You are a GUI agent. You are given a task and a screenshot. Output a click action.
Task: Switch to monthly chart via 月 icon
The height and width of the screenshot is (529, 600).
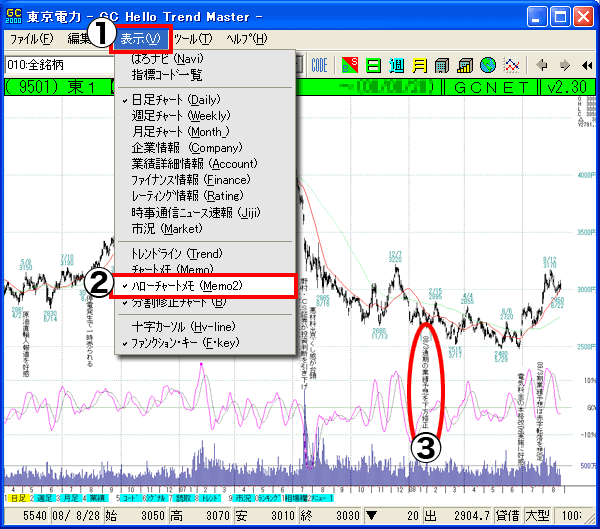pyautogui.click(x=419, y=65)
